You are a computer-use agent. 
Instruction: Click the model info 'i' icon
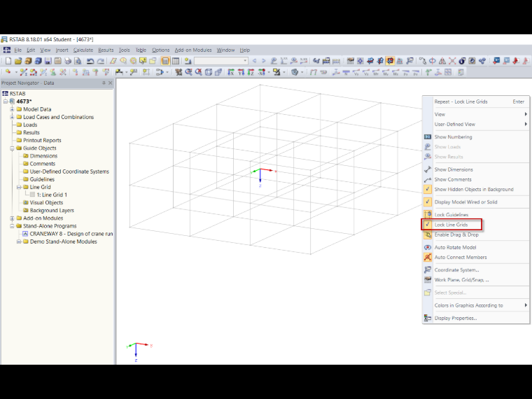click(462, 61)
